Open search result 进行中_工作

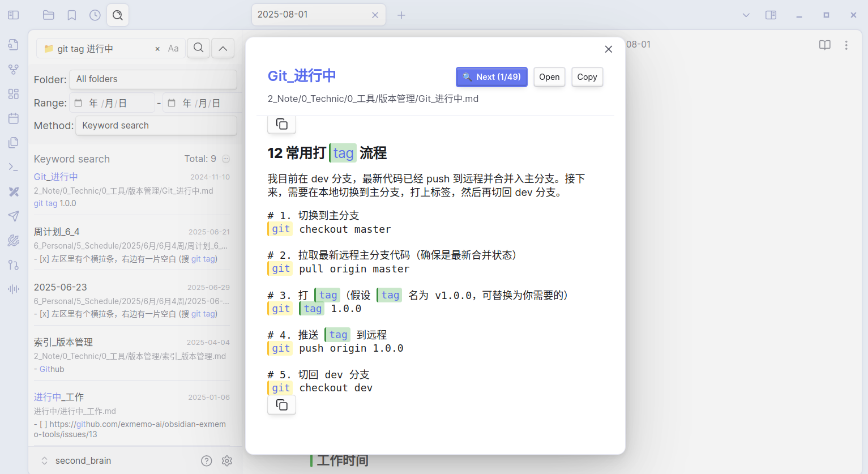pos(59,397)
